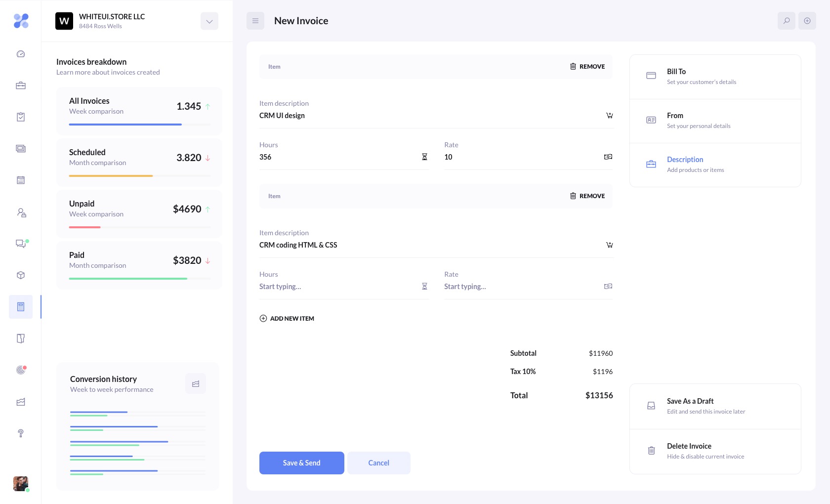Open the Paid invoices card

pyautogui.click(x=139, y=265)
